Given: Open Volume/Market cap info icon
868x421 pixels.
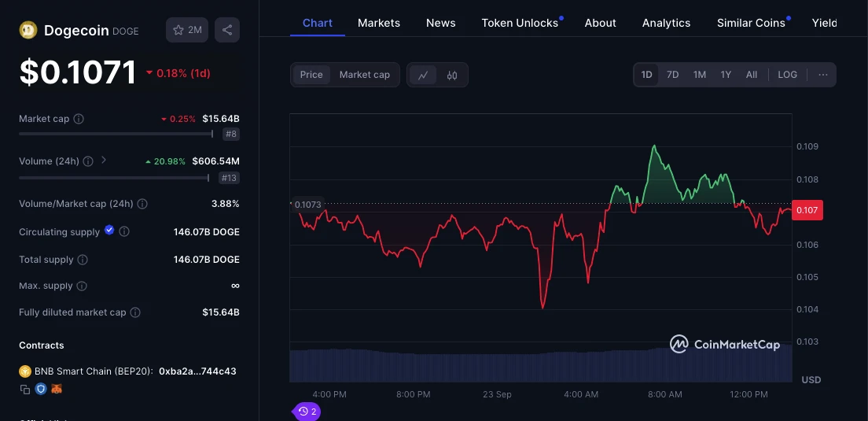Looking at the screenshot, I should coord(142,204).
